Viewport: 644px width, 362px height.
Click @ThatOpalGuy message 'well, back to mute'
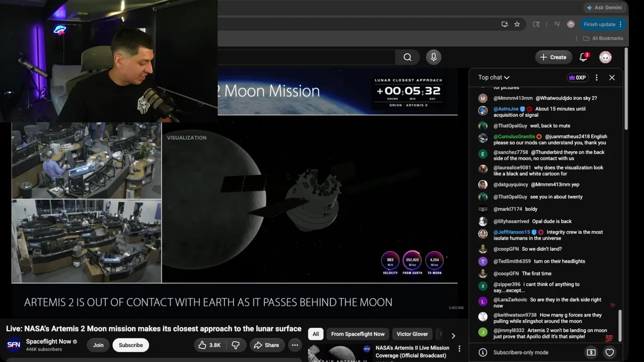(550, 126)
